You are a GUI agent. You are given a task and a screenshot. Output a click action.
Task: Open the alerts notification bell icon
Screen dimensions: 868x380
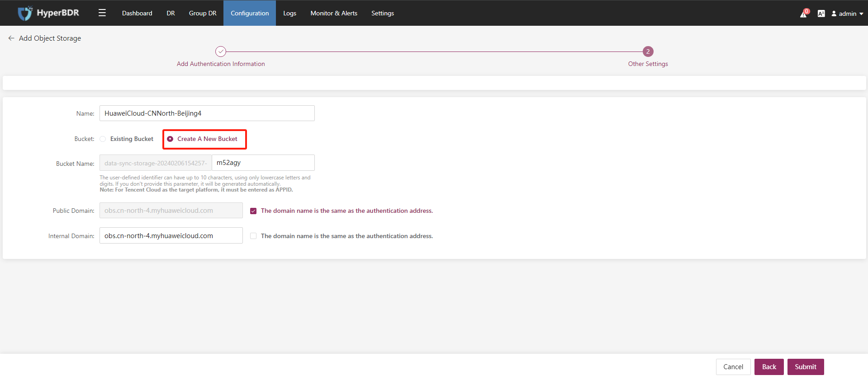click(x=804, y=14)
